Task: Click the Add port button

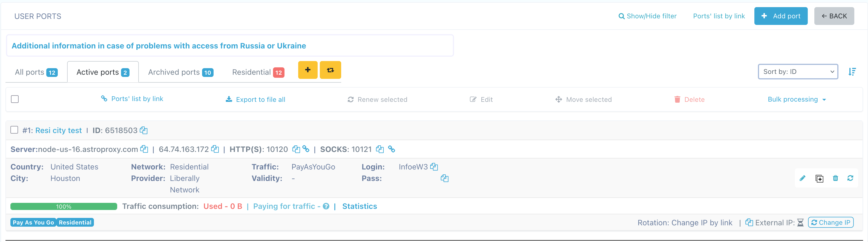Action: click(x=780, y=16)
